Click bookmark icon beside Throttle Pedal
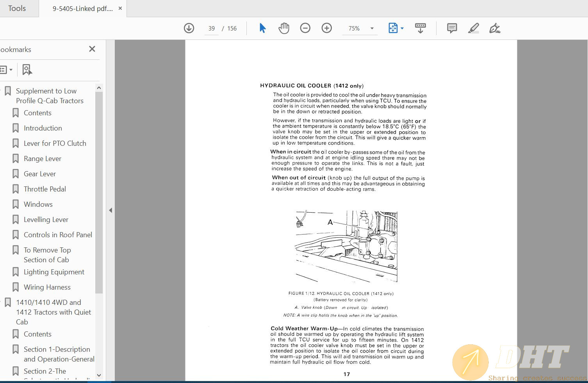588x383 pixels. [16, 189]
